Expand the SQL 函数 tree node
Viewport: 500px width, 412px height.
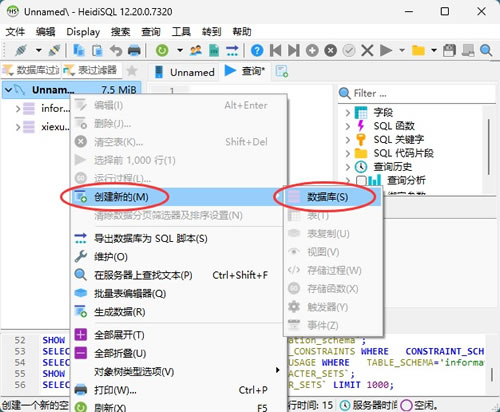348,126
